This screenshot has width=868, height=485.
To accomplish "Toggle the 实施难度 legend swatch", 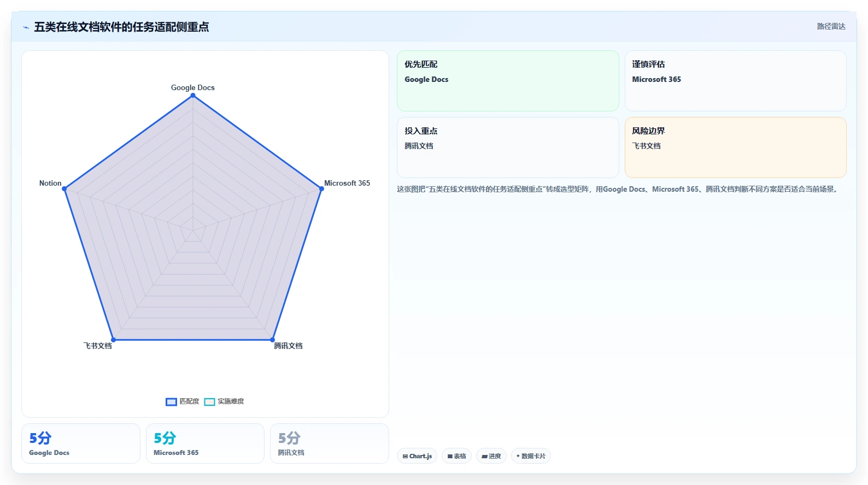I will click(x=209, y=402).
